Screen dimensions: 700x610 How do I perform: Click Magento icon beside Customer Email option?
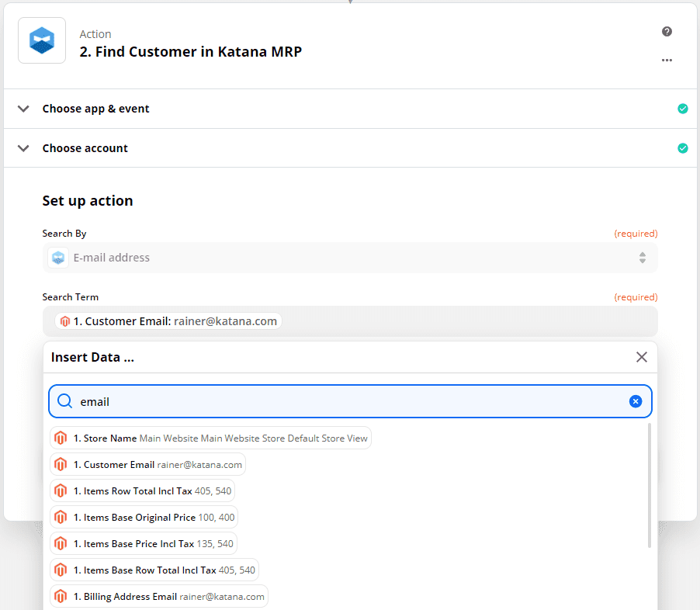pos(61,464)
